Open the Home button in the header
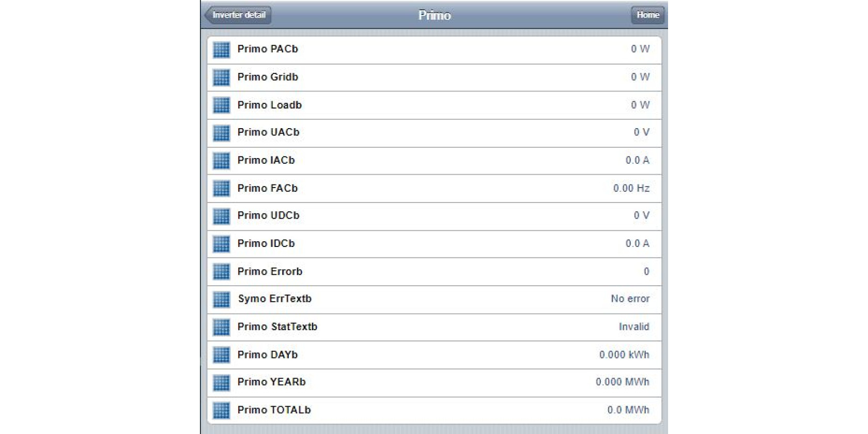This screenshot has width=868, height=434. pos(647,15)
